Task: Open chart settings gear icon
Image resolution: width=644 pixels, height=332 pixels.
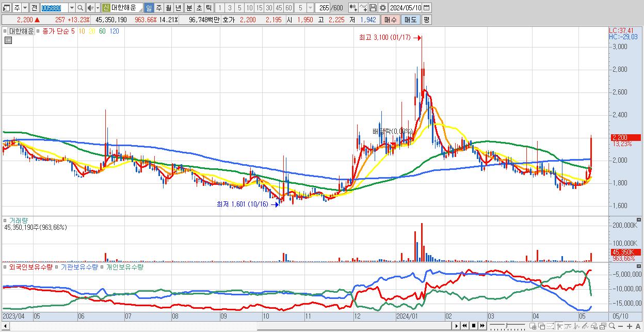Action: tap(383, 8)
